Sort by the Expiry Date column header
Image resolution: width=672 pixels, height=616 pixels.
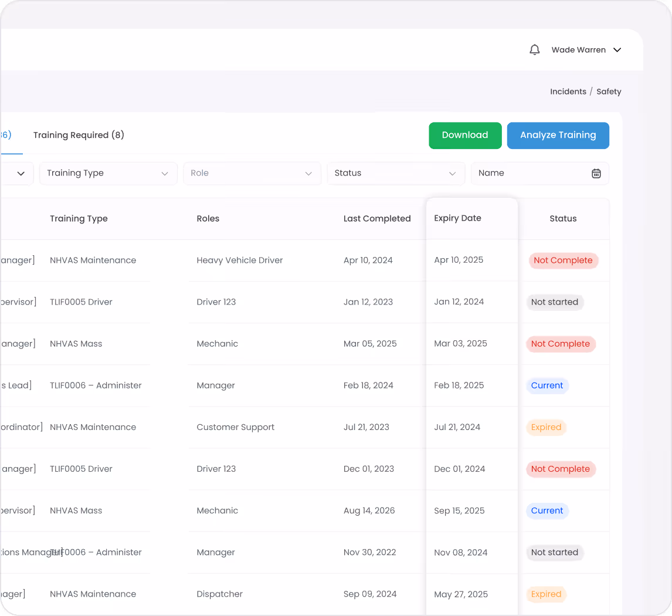457,218
